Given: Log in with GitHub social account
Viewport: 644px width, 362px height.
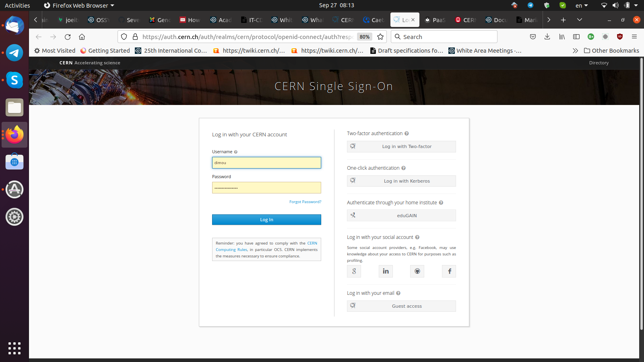Looking at the screenshot, I should coord(417,271).
